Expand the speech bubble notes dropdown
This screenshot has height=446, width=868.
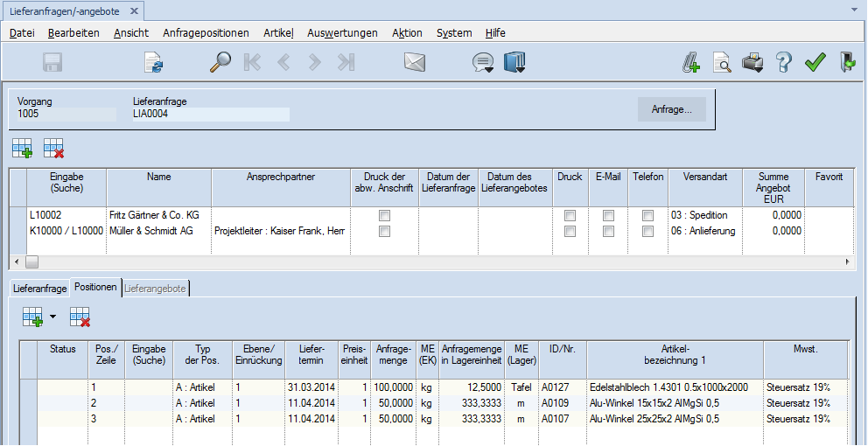point(482,64)
